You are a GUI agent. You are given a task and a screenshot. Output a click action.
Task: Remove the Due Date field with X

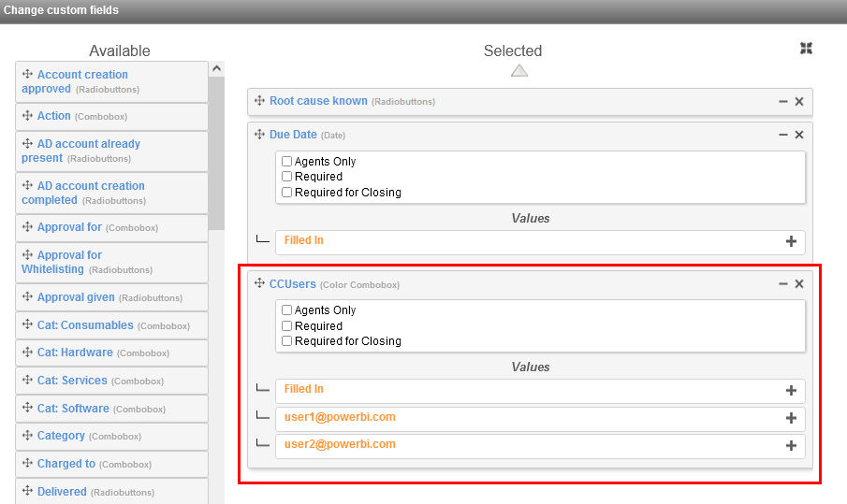[x=799, y=136]
